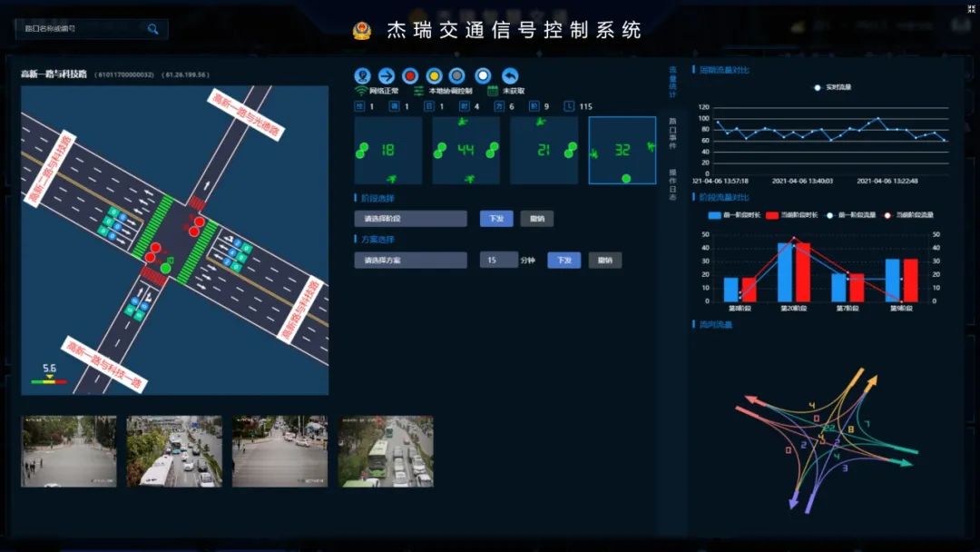Click the intersection locate map-pin icon
This screenshot has width=980, height=552.
tap(363, 76)
